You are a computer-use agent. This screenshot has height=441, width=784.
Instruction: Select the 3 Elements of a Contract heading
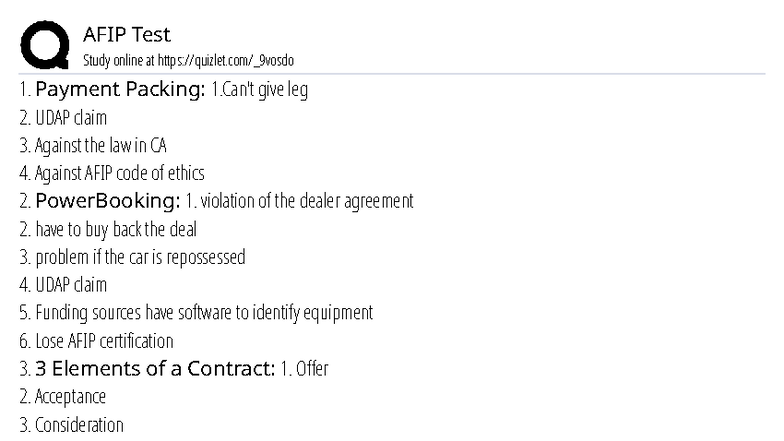point(155,368)
